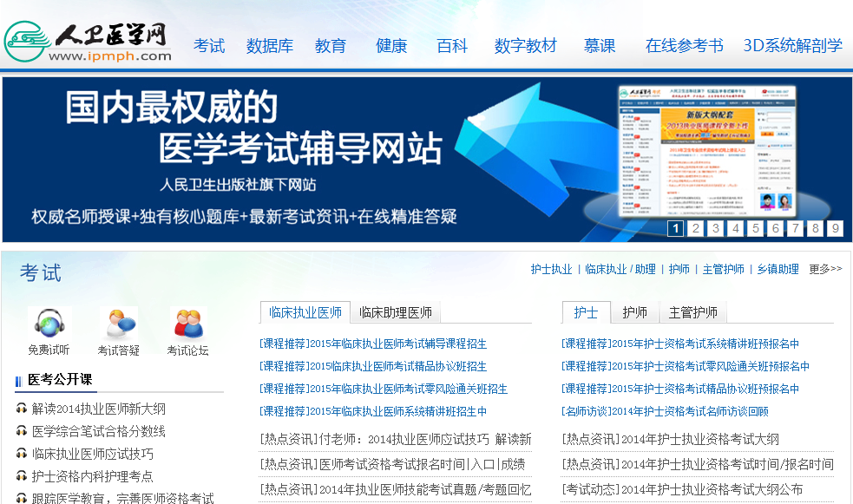Click headphone icon beside 护士资格内科护理考点
The height and width of the screenshot is (504, 853).
pos(22,476)
